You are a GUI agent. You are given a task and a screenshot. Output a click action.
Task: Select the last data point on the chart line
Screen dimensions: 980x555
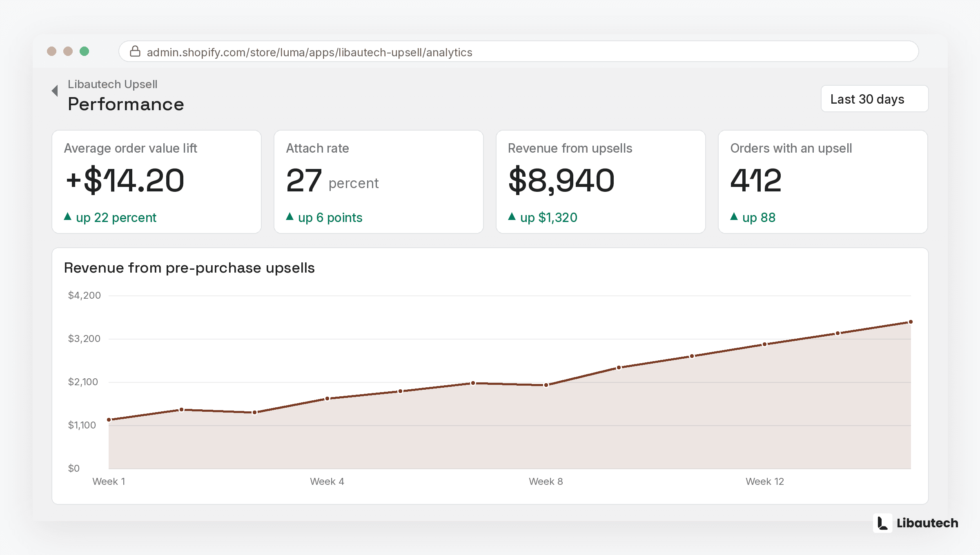click(x=911, y=322)
